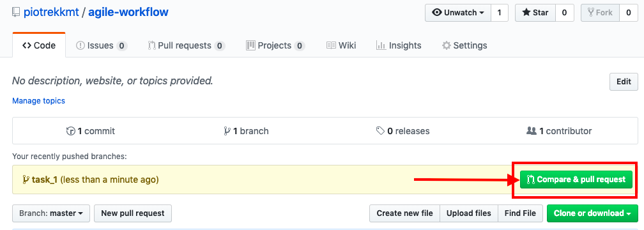Click the Pull requests counter badge 0
The height and width of the screenshot is (230, 644).
click(x=220, y=45)
